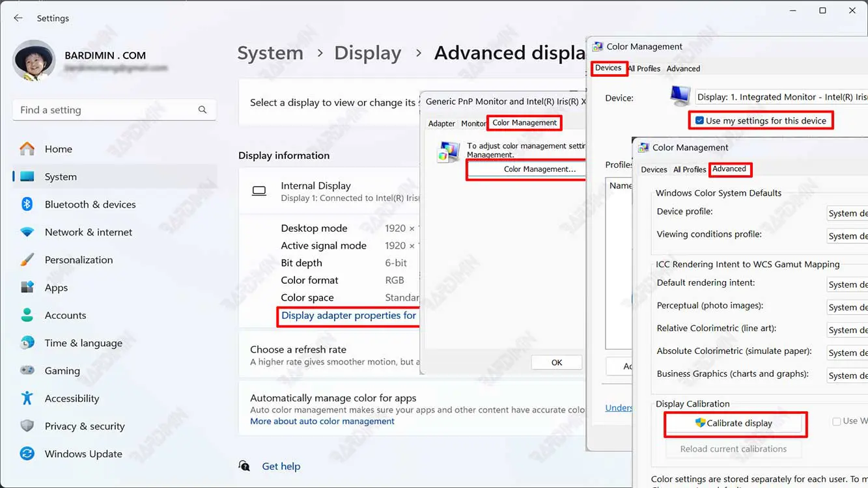
Task: Select Devices tab in front Color Management window
Action: tap(654, 169)
